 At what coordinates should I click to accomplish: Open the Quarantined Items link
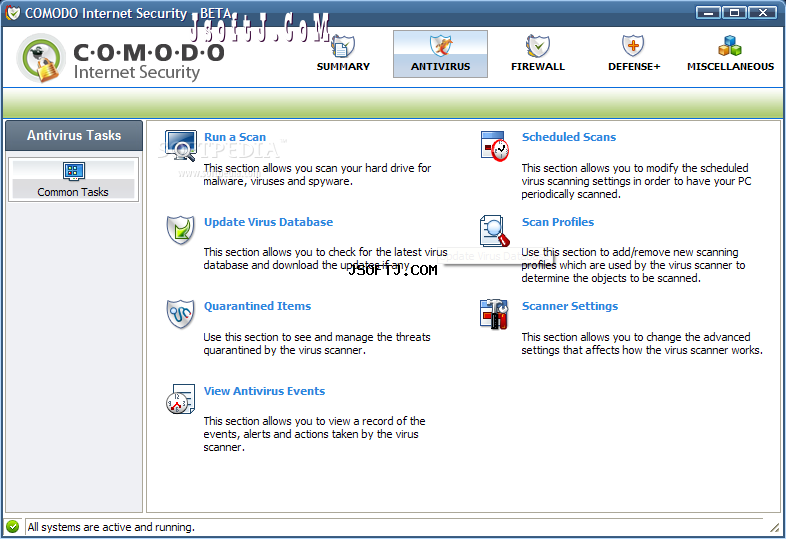pyautogui.click(x=257, y=306)
